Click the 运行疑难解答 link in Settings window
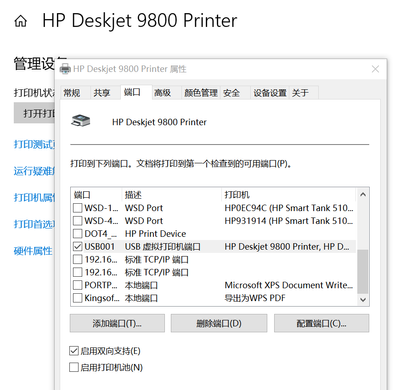The height and width of the screenshot is (390, 400). (x=34, y=171)
